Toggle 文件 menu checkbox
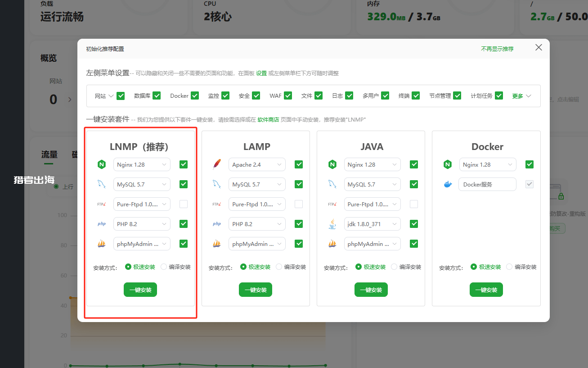 [x=319, y=95]
